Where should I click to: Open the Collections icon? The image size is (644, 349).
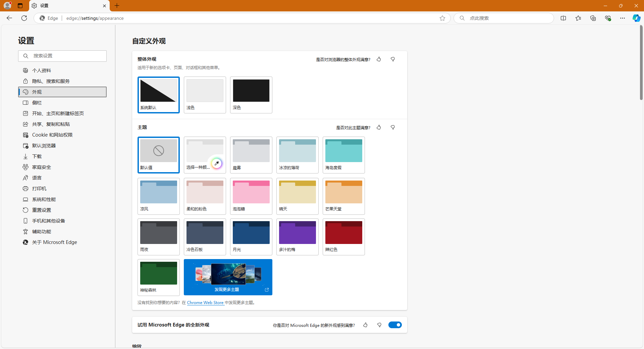point(593,18)
